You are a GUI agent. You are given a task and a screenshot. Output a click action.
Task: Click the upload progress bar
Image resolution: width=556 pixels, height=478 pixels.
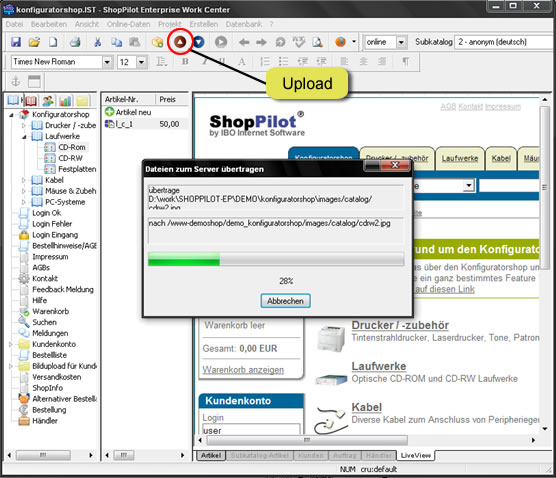point(276,259)
